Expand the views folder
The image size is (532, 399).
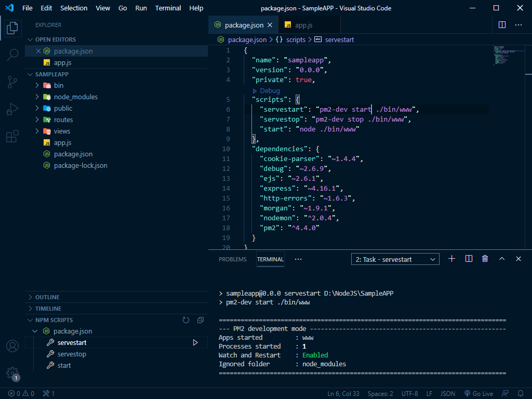click(x=37, y=131)
